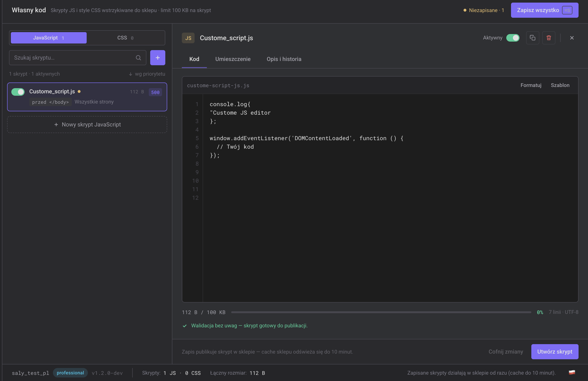Switch to CSS styles tab
The height and width of the screenshot is (381, 588).
coord(125,38)
